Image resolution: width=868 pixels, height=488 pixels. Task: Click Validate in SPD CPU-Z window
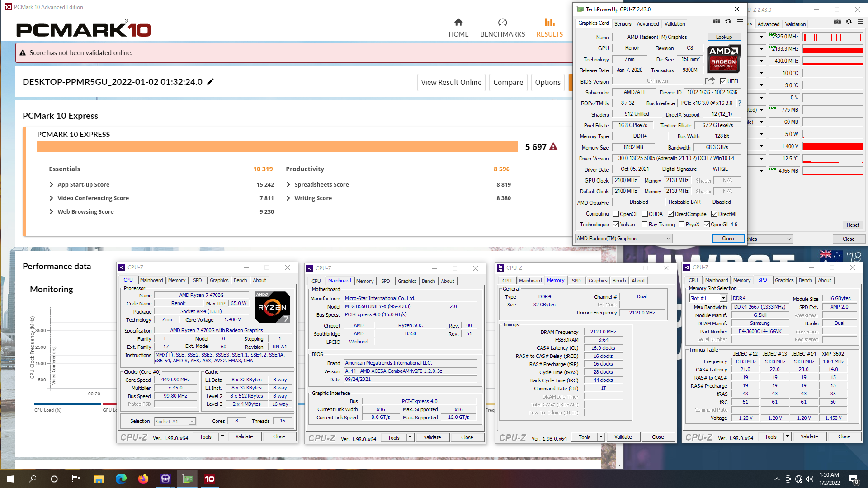tap(809, 436)
